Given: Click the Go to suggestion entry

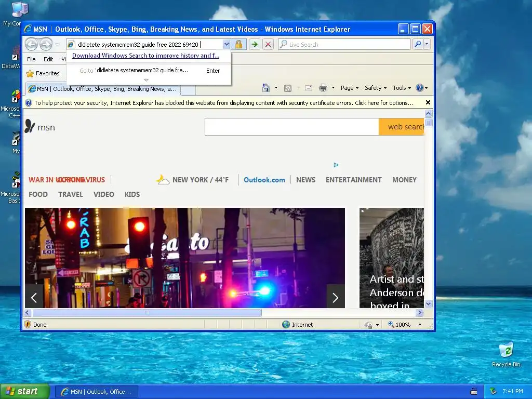Looking at the screenshot, I should 149,70.
